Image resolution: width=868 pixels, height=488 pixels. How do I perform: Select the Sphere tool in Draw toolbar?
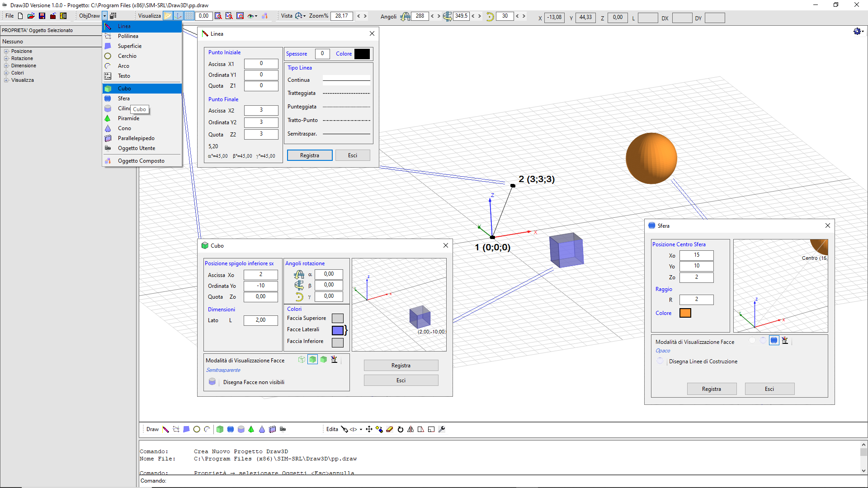(x=231, y=429)
